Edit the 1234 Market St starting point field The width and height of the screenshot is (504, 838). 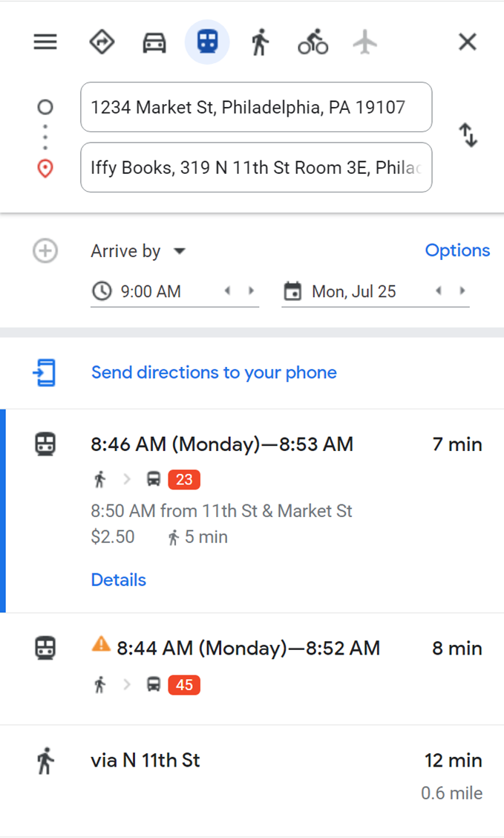click(x=255, y=107)
